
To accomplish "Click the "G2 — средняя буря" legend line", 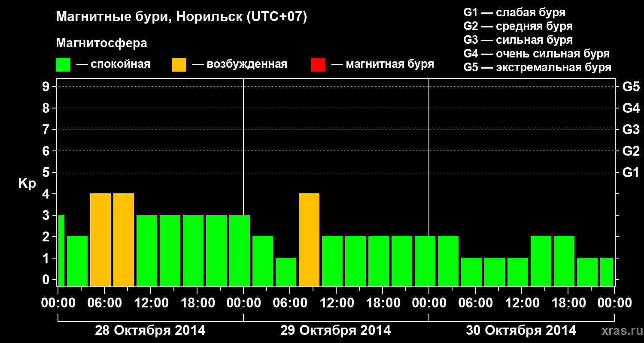I will point(518,26).
